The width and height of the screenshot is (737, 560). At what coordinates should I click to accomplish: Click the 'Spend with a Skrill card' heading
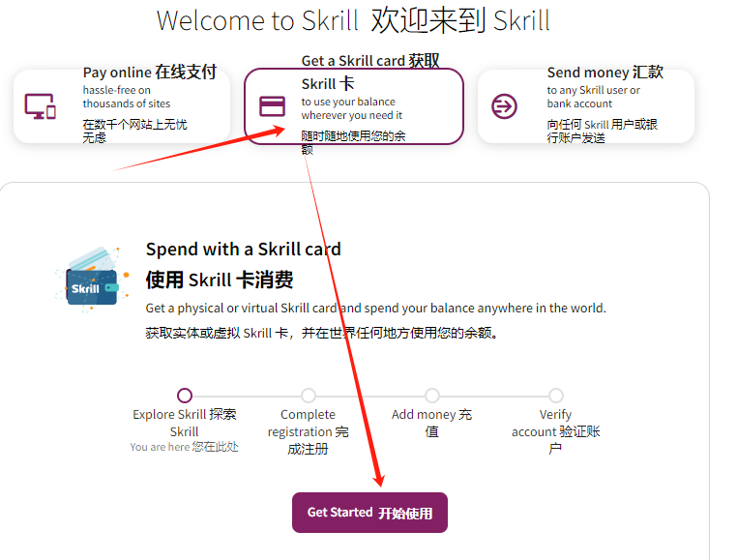pyautogui.click(x=244, y=250)
